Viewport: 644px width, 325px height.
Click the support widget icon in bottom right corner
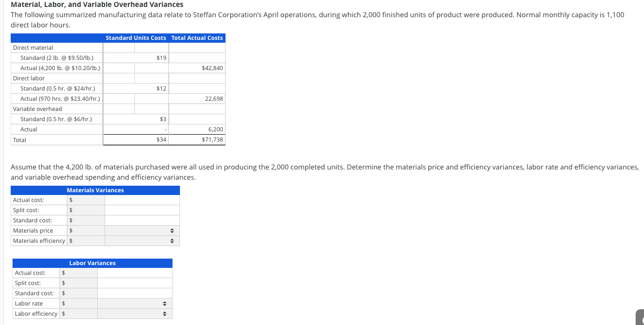pos(639,318)
